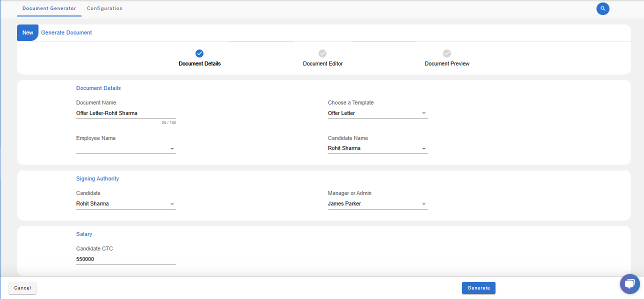Click the Document Preview step icon
The height and width of the screenshot is (299, 644).
[x=447, y=53]
